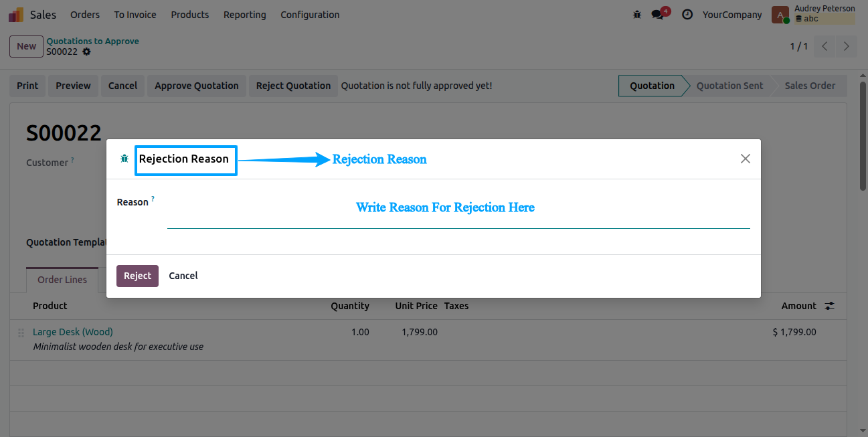The image size is (868, 437).
Task: Click the Sales app name
Action: tap(44, 15)
